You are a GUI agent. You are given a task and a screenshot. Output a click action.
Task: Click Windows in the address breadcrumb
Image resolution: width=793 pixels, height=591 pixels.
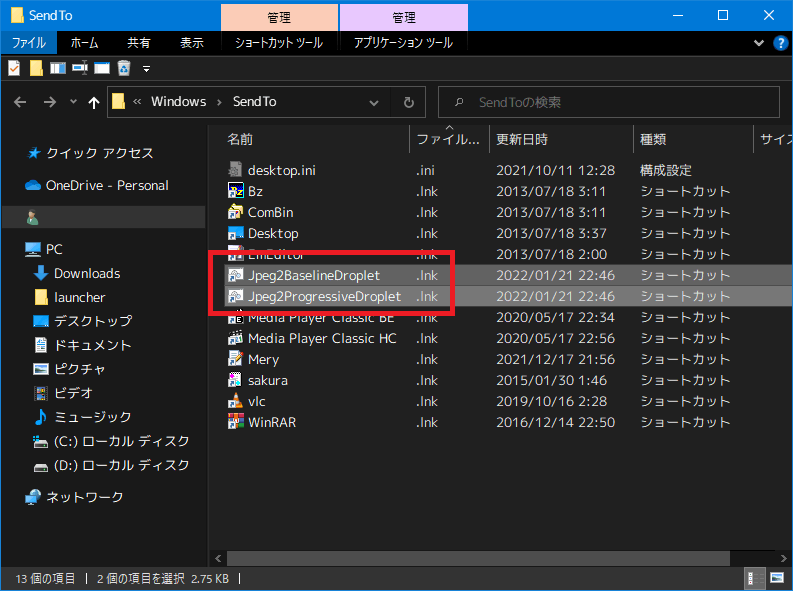coord(179,102)
